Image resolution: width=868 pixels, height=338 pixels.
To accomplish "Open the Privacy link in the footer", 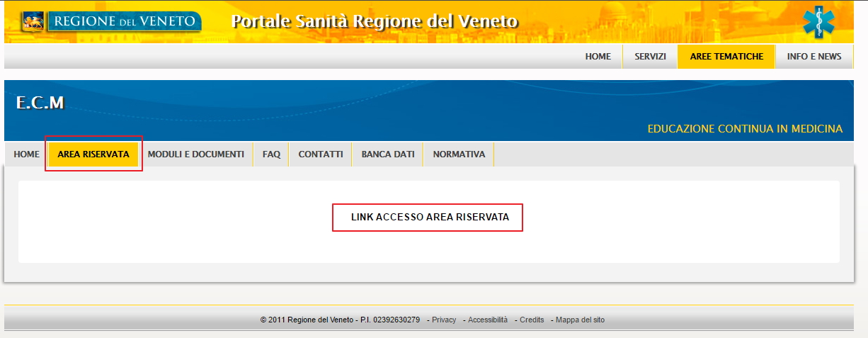I will click(444, 320).
